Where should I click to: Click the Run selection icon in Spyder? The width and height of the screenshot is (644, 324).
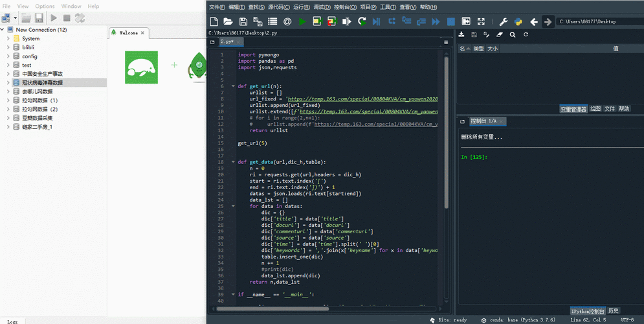pyautogui.click(x=347, y=21)
